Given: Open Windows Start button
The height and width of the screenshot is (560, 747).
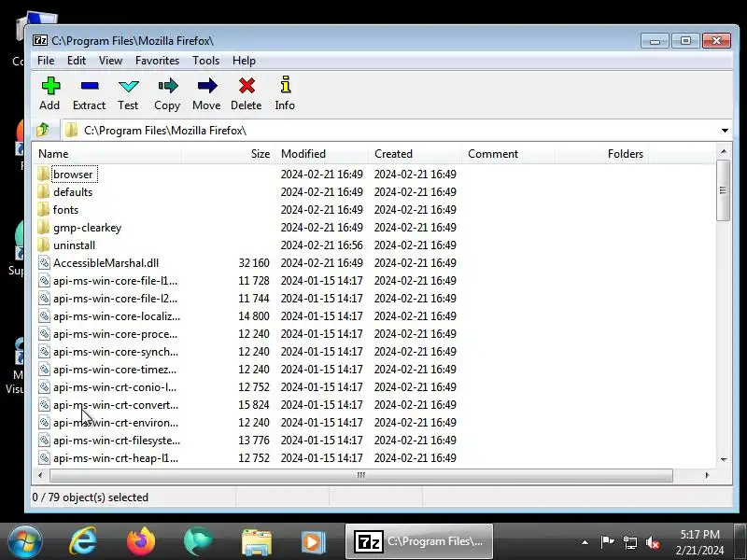Looking at the screenshot, I should click(x=25, y=541).
